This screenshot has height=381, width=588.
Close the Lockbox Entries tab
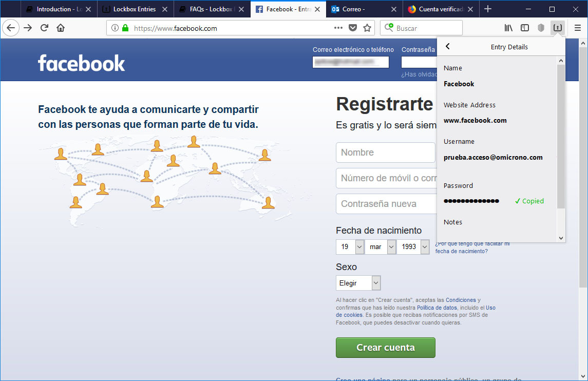coord(165,9)
